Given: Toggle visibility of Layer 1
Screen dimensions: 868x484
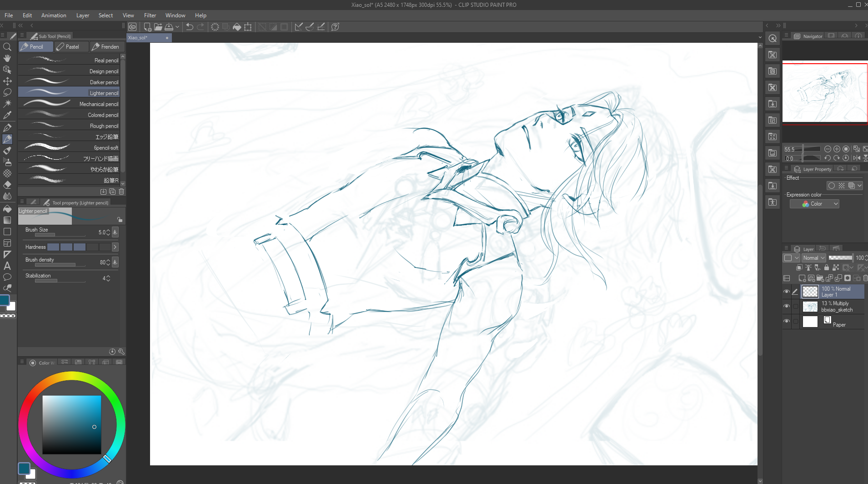Looking at the screenshot, I should [787, 292].
